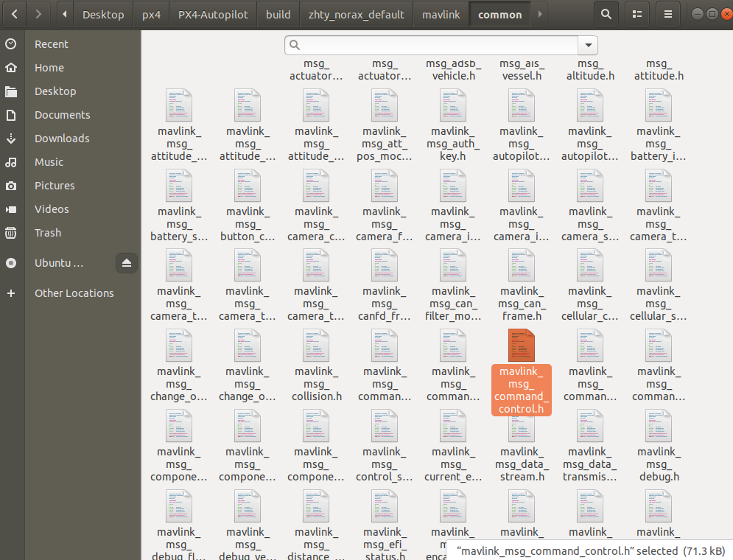Select mavlink_msg_camera_s... file
Screen dimensions: 733x560
[590, 206]
